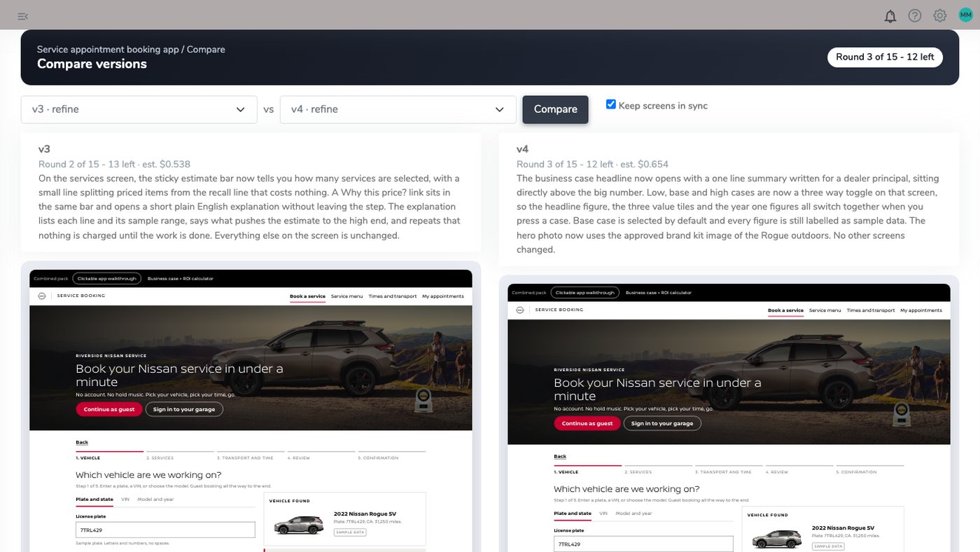Click the Nissan logo in v3 preview
This screenshot has height=552, width=980.
tap(41, 296)
